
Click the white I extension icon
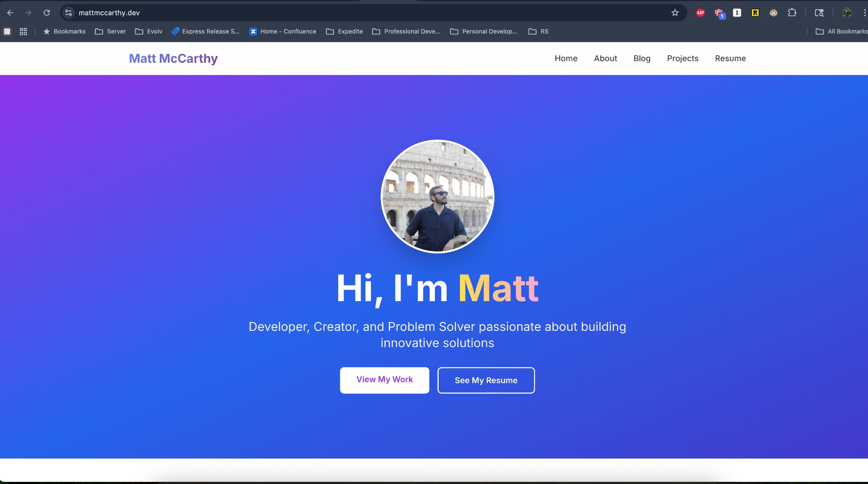pyautogui.click(x=737, y=12)
